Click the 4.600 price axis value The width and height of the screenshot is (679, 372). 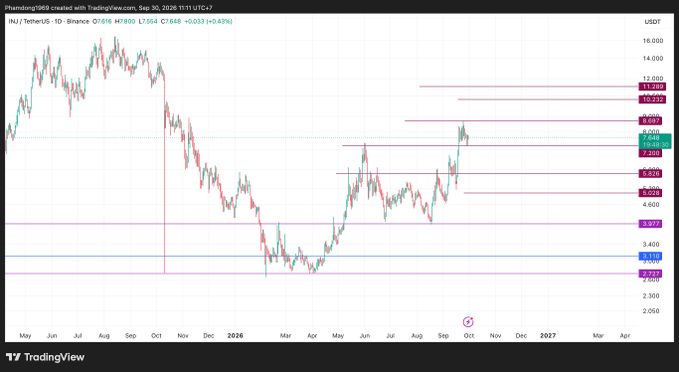coord(651,204)
